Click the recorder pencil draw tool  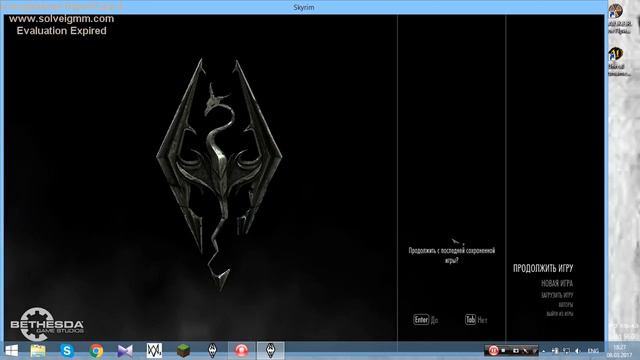coord(525,351)
